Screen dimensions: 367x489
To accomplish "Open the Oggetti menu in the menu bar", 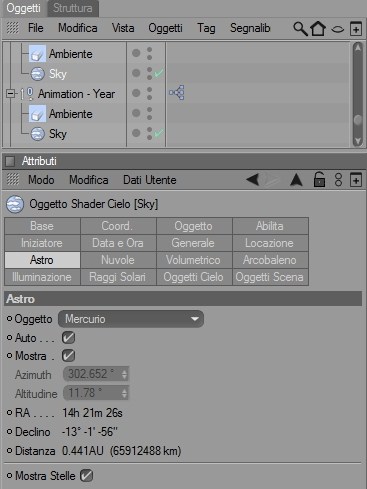I will tap(165, 28).
